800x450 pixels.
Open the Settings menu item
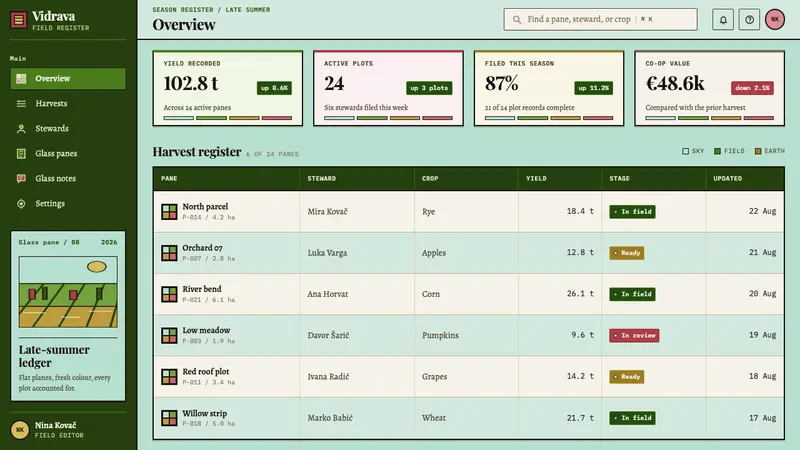68,204
